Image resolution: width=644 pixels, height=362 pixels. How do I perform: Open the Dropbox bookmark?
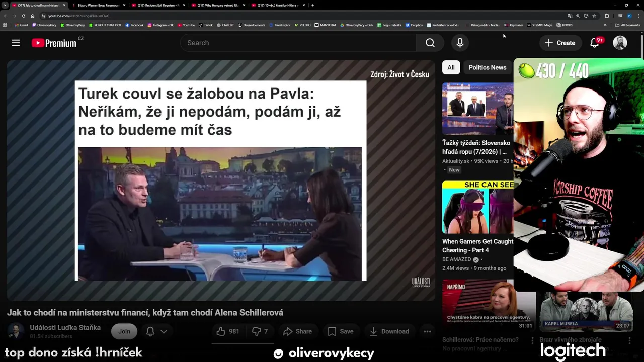(x=414, y=25)
